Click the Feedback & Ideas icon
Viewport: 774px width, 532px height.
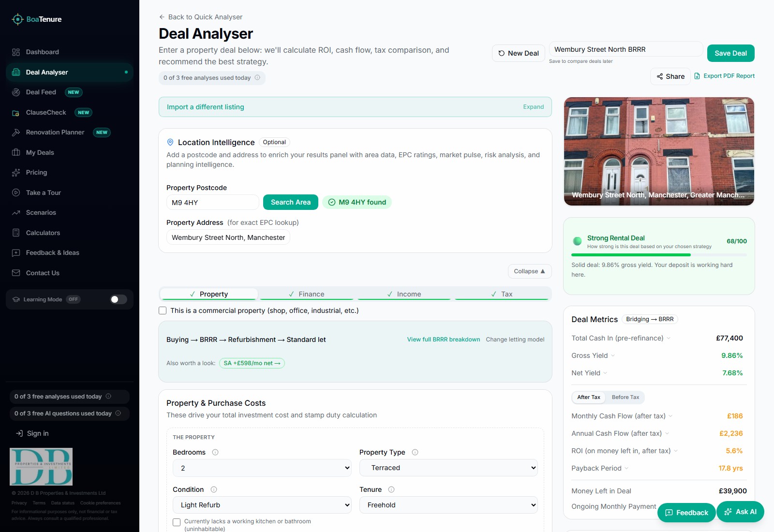click(x=16, y=253)
